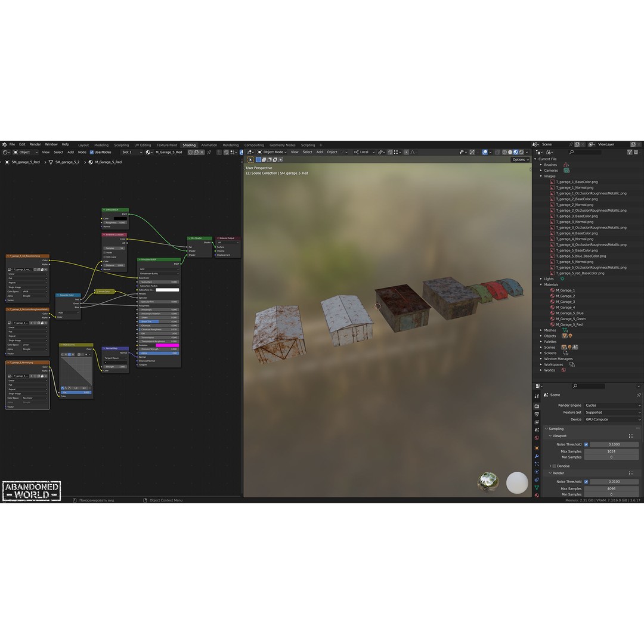Image resolution: width=644 pixels, height=644 pixels.
Task: Switch to the Geometry Nodes workspace tab
Action: [x=282, y=145]
